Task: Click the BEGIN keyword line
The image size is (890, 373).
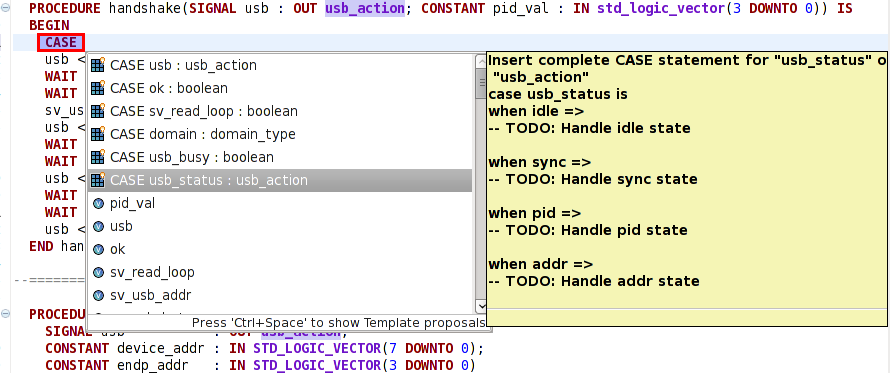Action: click(49, 26)
